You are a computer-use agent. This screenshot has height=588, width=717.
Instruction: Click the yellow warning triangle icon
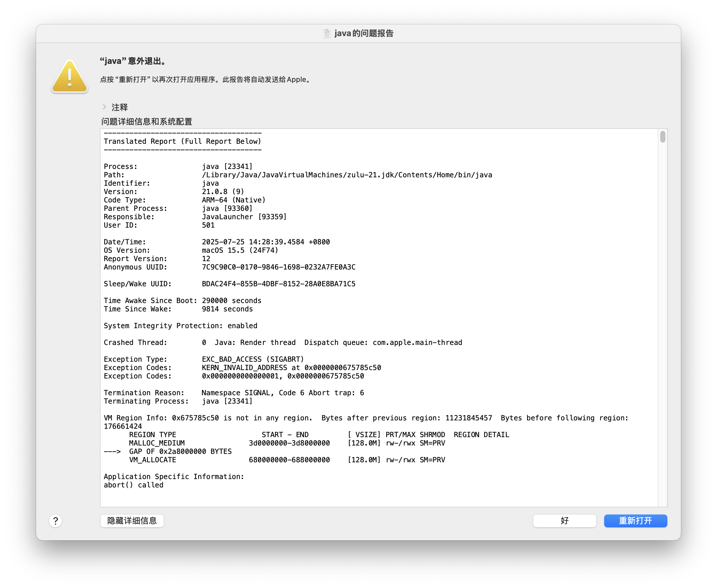[x=69, y=76]
